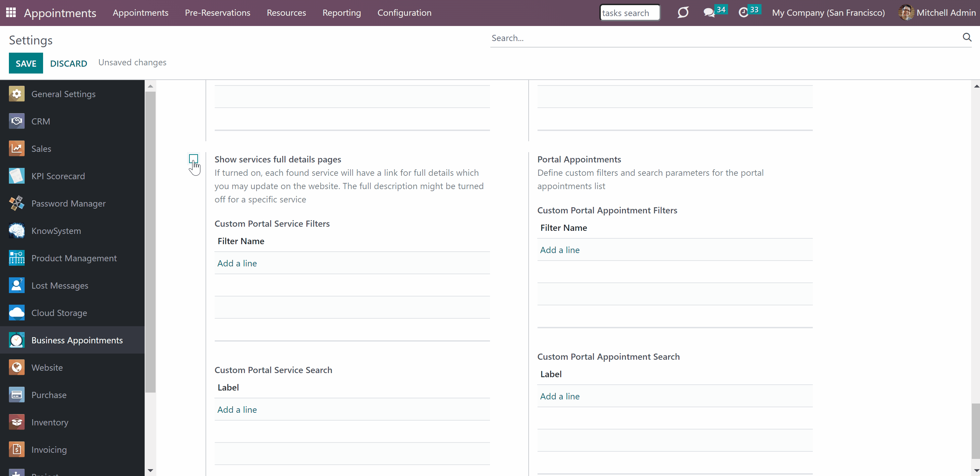Screen dimensions: 980x476
Task: Click the magnifier icon in settings search
Action: (967, 37)
